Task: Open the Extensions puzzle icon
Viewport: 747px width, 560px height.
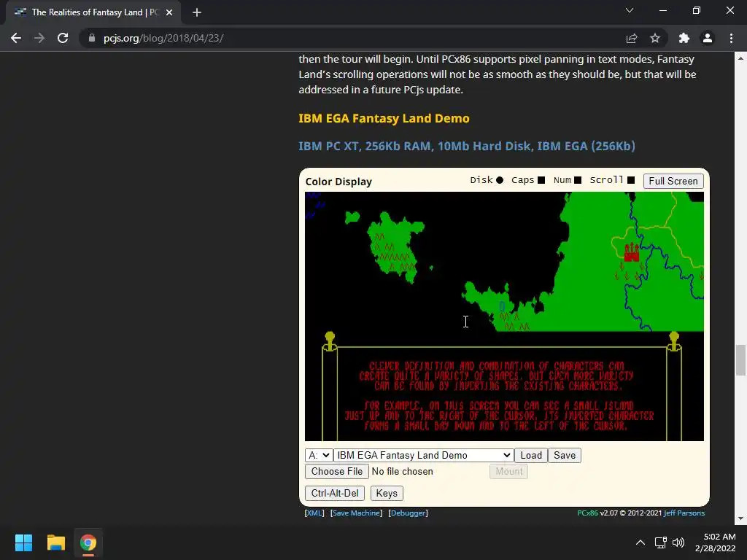Action: pyautogui.click(x=684, y=38)
